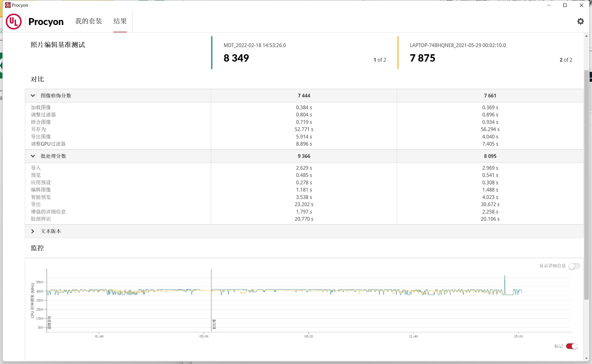
Task: Expand the 文本版本 section
Action: [33, 231]
